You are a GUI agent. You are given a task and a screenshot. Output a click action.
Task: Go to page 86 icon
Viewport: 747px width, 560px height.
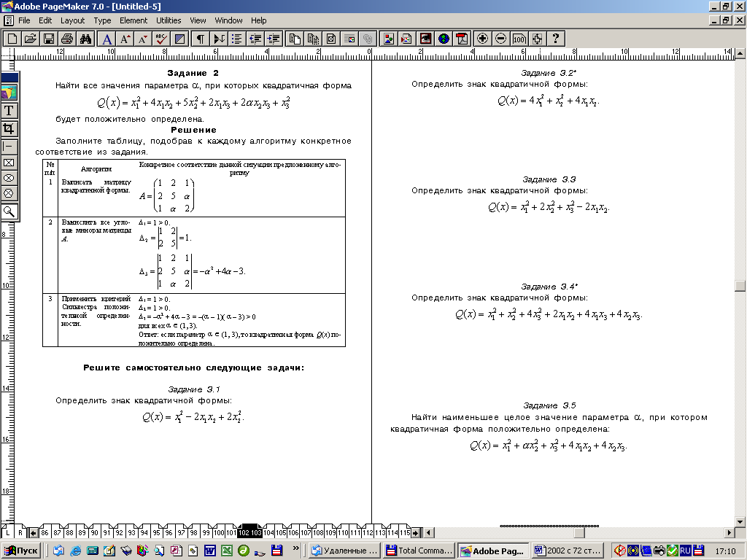(x=44, y=532)
